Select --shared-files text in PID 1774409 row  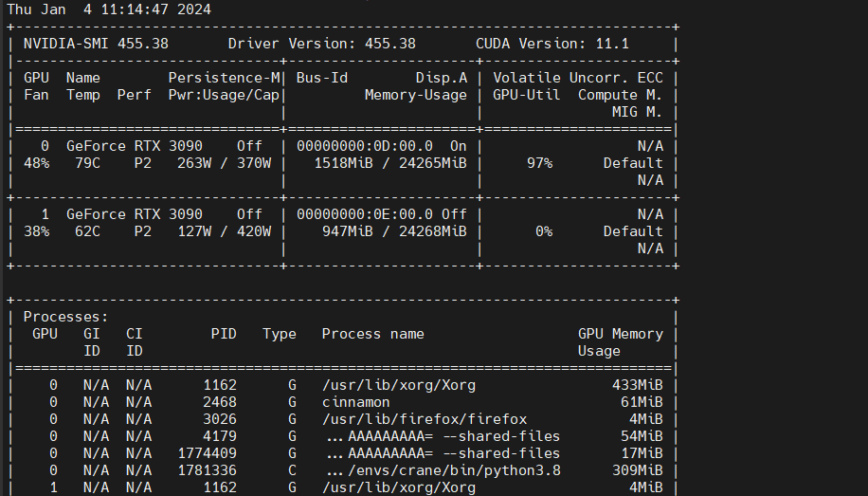501,454
